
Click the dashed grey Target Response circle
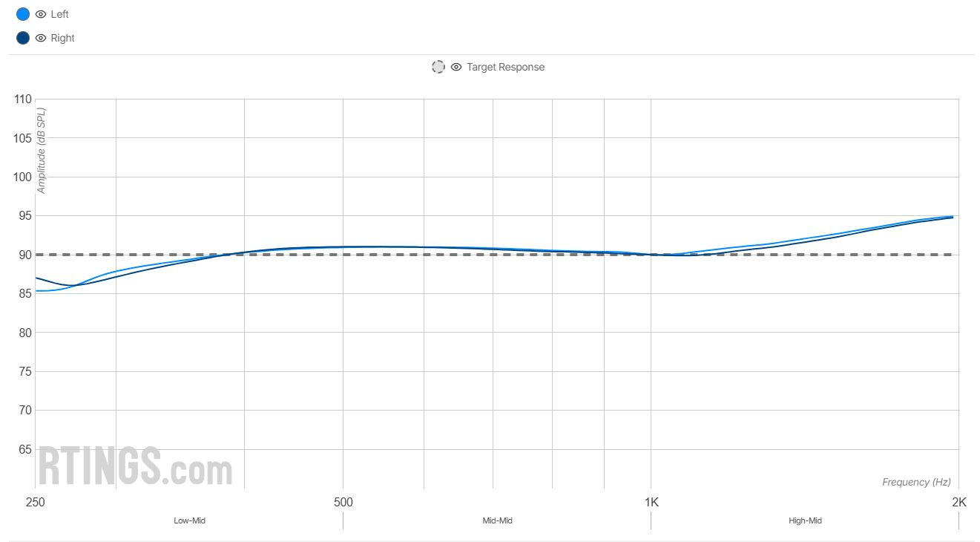tap(438, 67)
